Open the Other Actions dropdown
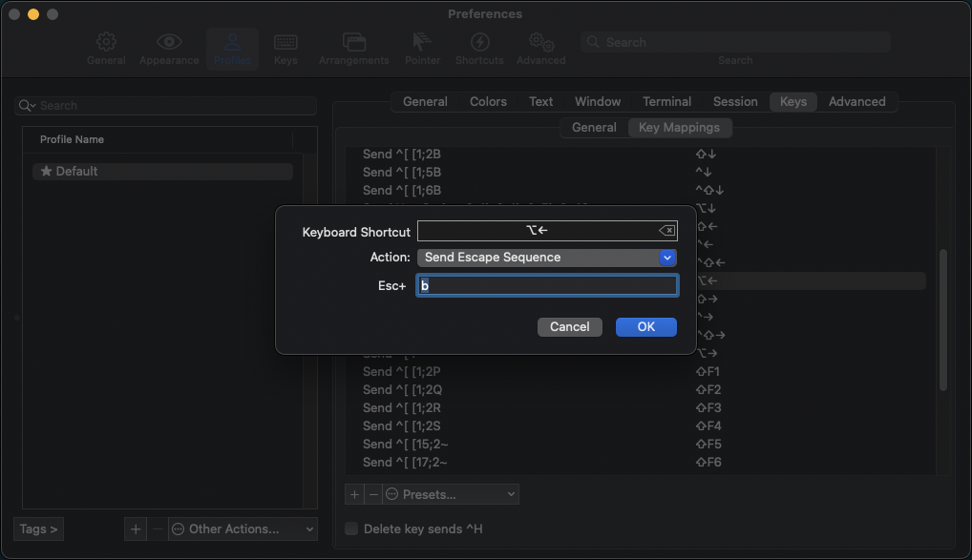Image resolution: width=972 pixels, height=560 pixels. click(243, 529)
